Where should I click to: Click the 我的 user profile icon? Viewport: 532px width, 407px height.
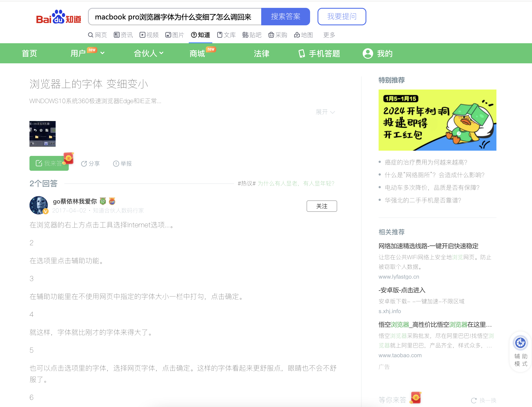click(x=368, y=53)
